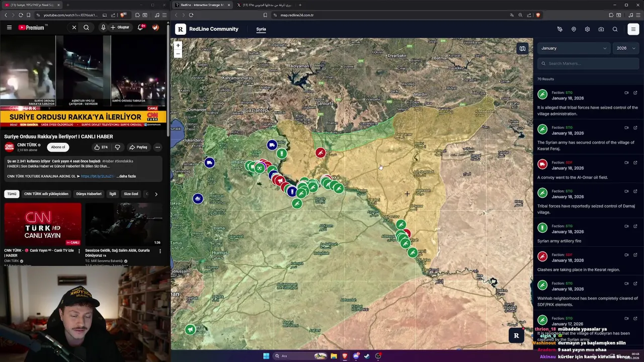Viewport: 644px width, 362px height.
Task: Switch to the X browser tab
Action: (x=264, y=5)
